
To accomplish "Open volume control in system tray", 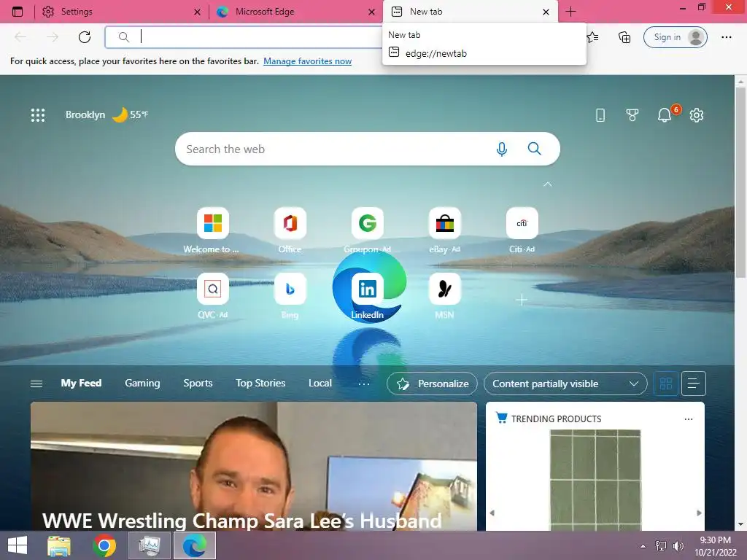I will [x=678, y=545].
